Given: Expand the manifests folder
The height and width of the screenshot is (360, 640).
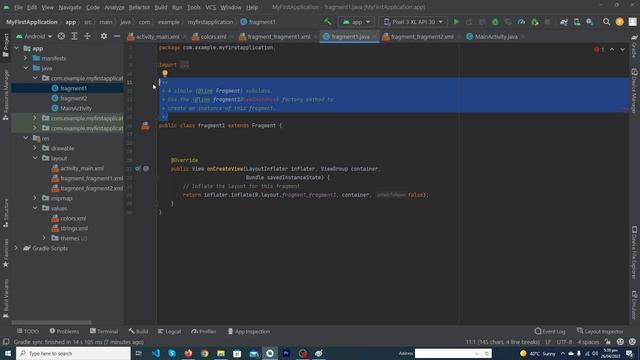Looking at the screenshot, I should pyautogui.click(x=26, y=58).
